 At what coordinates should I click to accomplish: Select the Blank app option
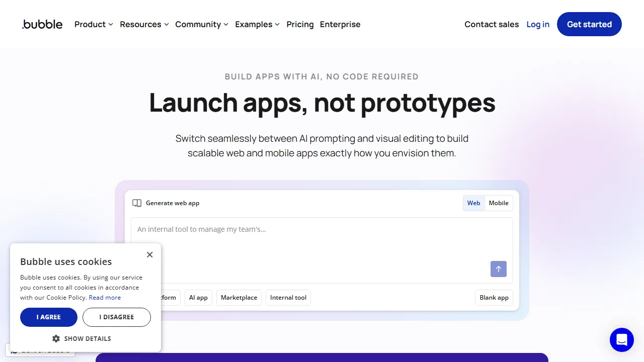click(x=494, y=298)
